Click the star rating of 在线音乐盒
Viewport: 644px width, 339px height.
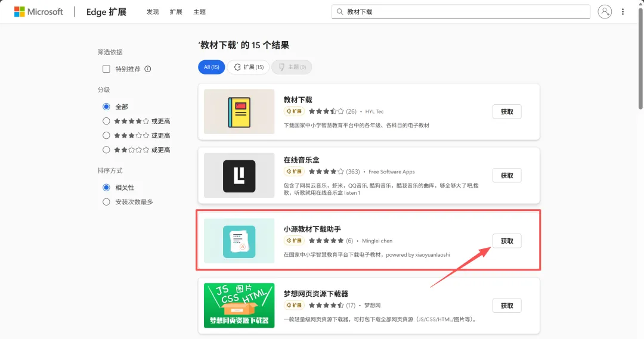coord(326,172)
